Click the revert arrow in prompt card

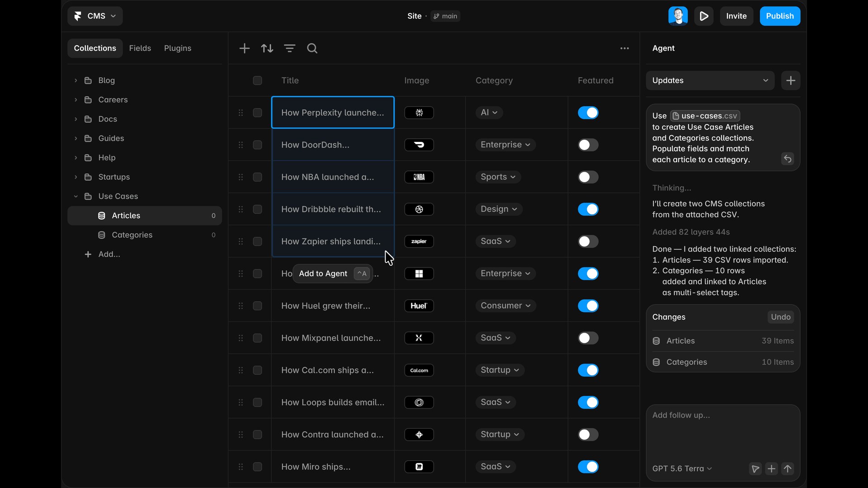click(788, 159)
